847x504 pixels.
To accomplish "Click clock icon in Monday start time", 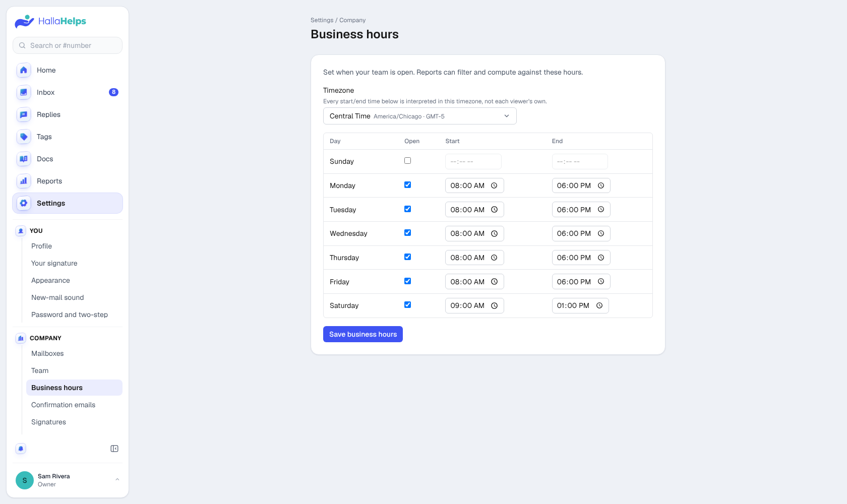I will pos(494,185).
